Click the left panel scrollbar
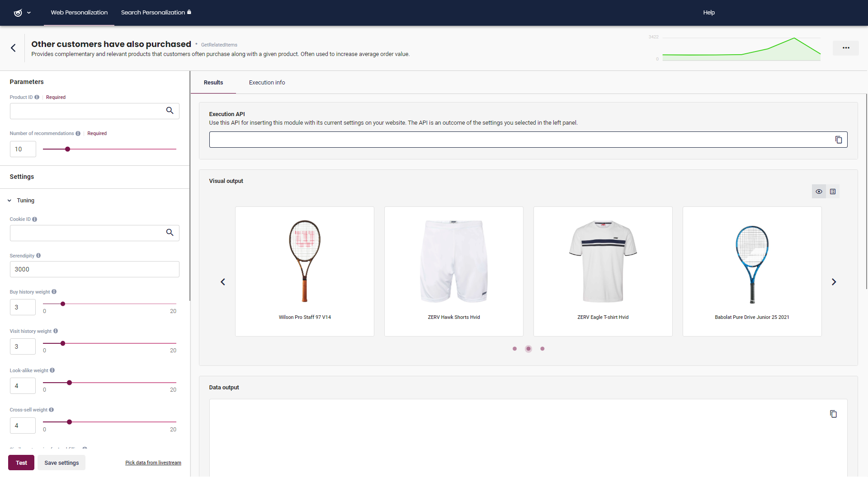The image size is (868, 477). [190, 185]
